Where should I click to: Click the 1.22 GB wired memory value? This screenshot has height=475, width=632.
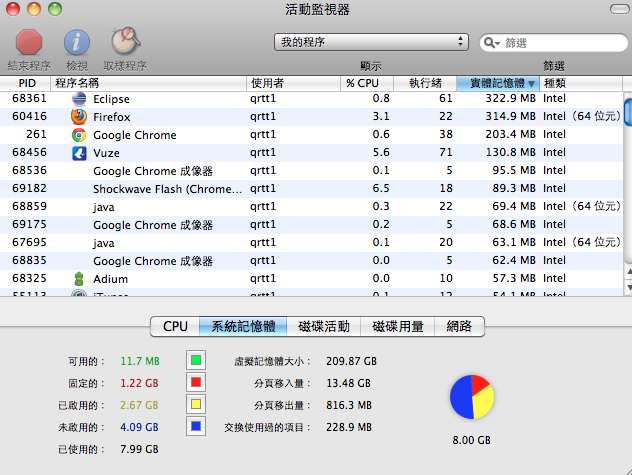[139, 383]
